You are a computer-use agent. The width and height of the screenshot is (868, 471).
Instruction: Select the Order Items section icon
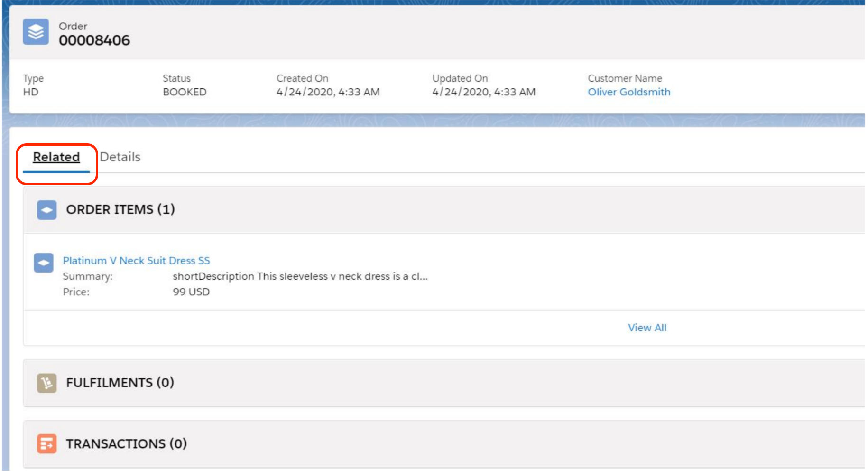coord(46,209)
